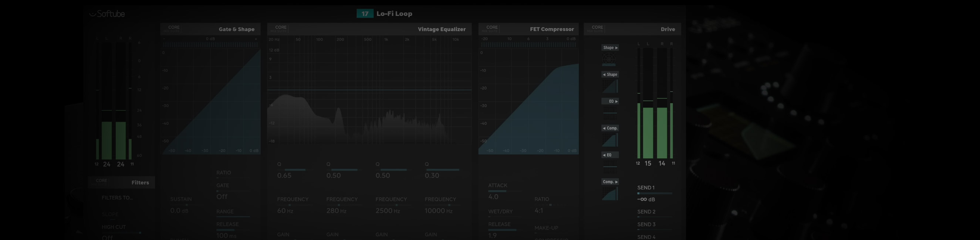Open the Vintage Equalizer module selector
Image resolution: width=980 pixels, height=240 pixels.
(x=441, y=29)
